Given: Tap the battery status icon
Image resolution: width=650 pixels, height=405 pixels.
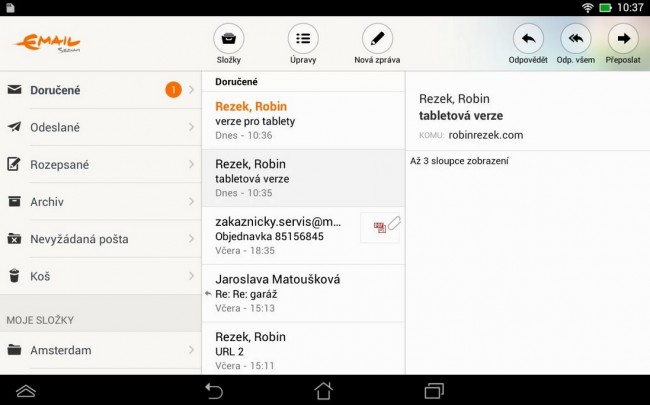Looking at the screenshot, I should point(606,7).
